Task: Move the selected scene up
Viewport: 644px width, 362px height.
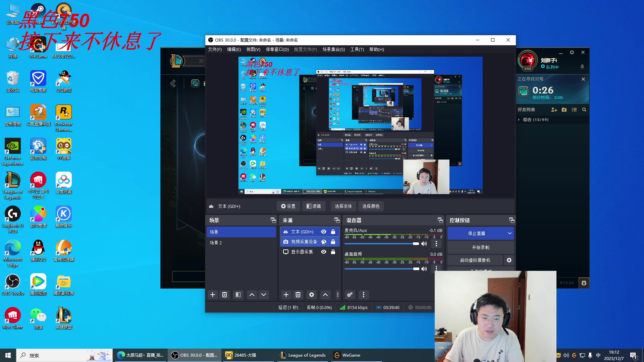Action: pyautogui.click(x=252, y=295)
